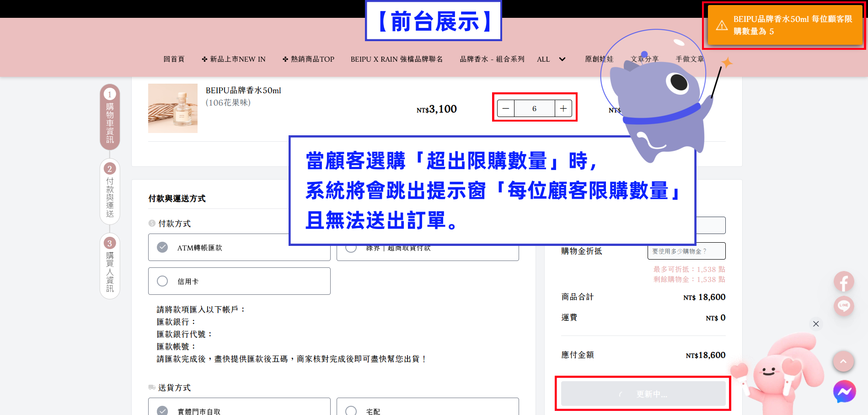Close the pink mascot popup
Image resolution: width=868 pixels, height=415 pixels.
coord(816,324)
